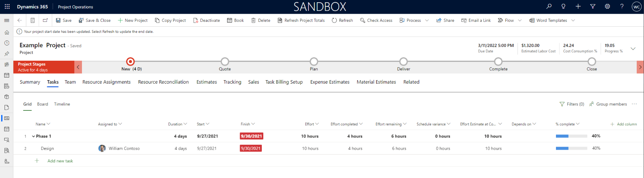Create a New Project
Image resolution: width=644 pixels, height=178 pixels.
click(133, 20)
